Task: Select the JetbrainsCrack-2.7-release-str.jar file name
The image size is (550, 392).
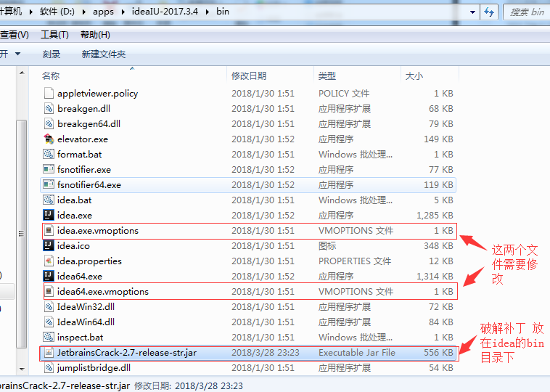Action: pyautogui.click(x=127, y=353)
